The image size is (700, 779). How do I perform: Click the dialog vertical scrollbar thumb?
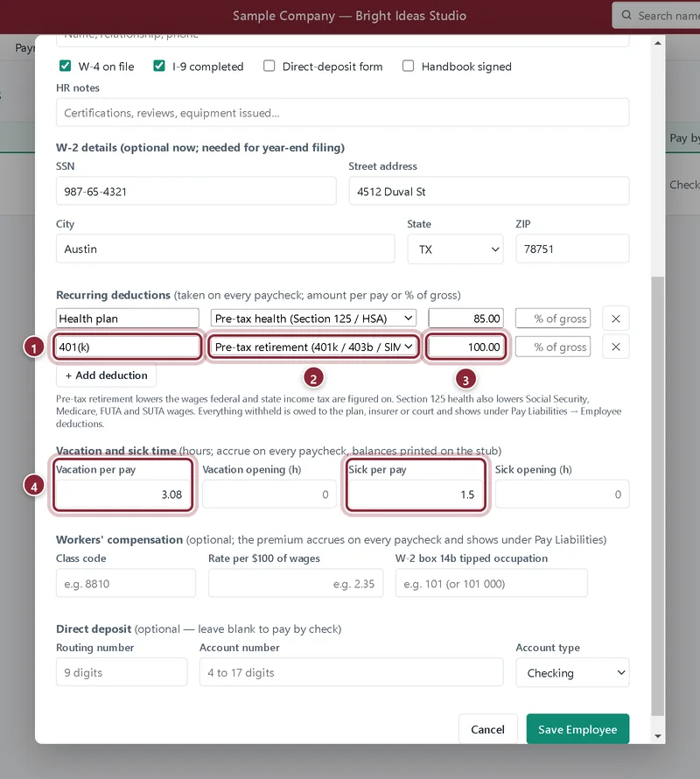[658, 496]
